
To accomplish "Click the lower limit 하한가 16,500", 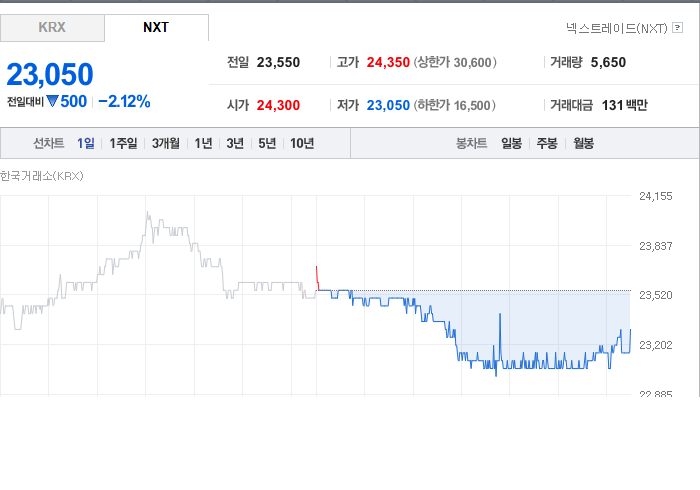I will 454,105.
